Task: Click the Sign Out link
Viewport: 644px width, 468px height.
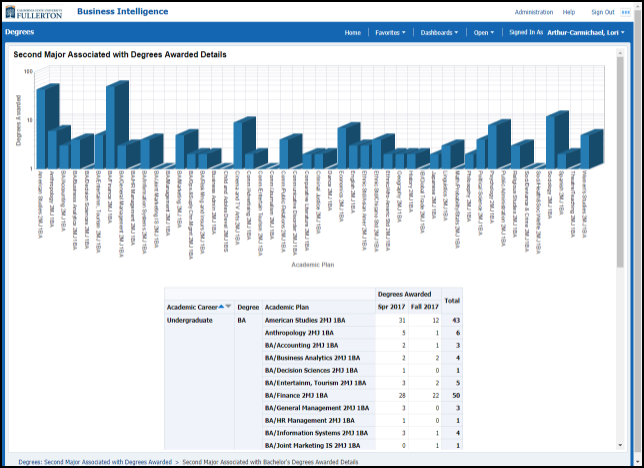Action: pos(603,12)
